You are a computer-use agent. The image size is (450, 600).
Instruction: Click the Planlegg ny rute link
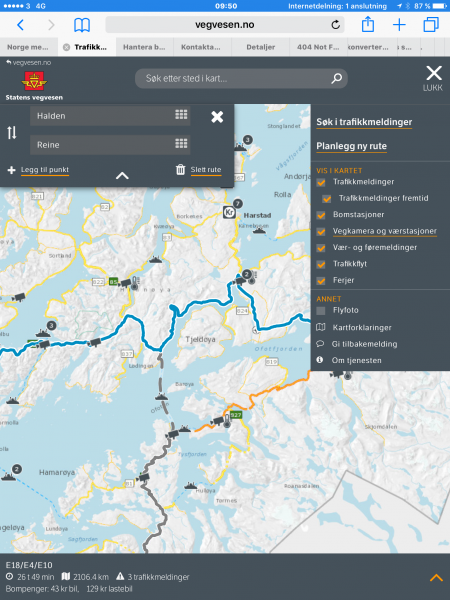(351, 146)
